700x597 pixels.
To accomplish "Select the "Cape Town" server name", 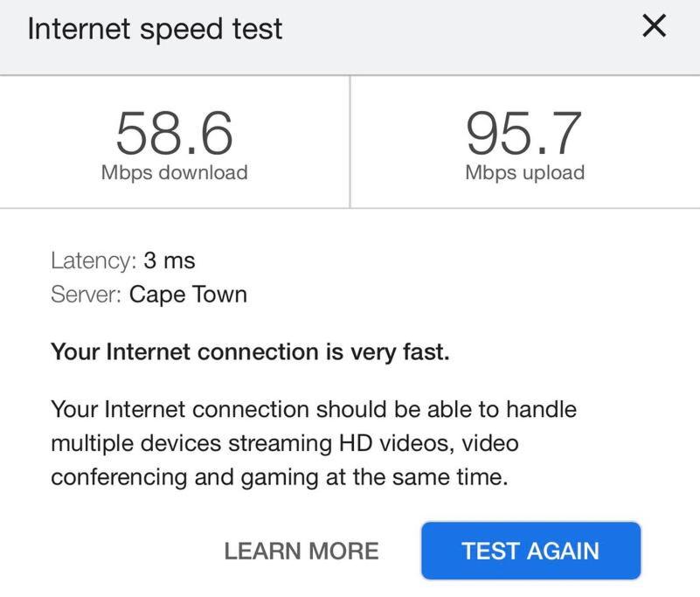I will [188, 295].
